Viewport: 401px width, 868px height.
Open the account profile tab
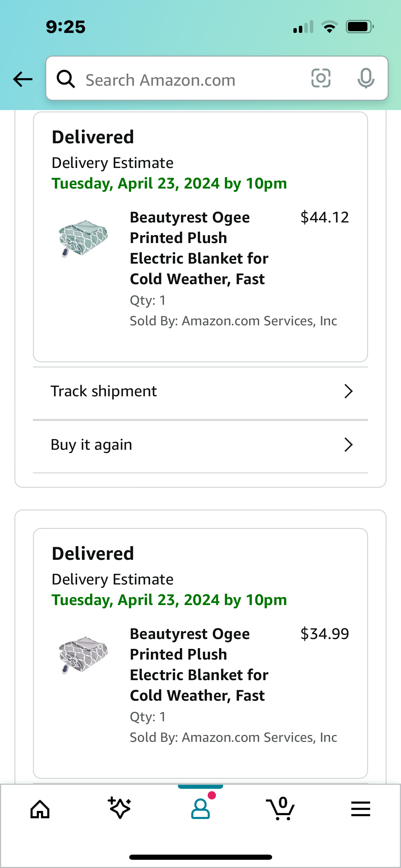tap(200, 808)
